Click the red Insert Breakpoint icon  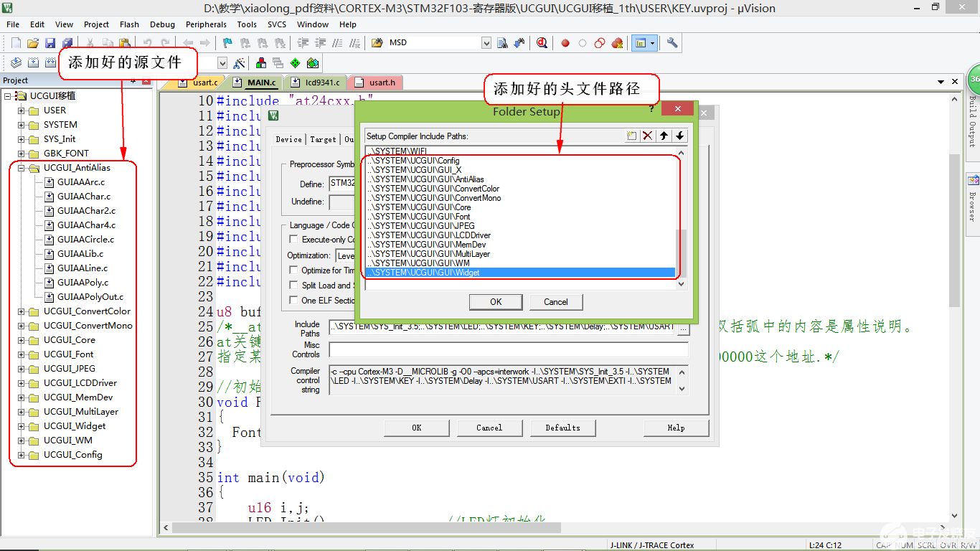pyautogui.click(x=565, y=43)
